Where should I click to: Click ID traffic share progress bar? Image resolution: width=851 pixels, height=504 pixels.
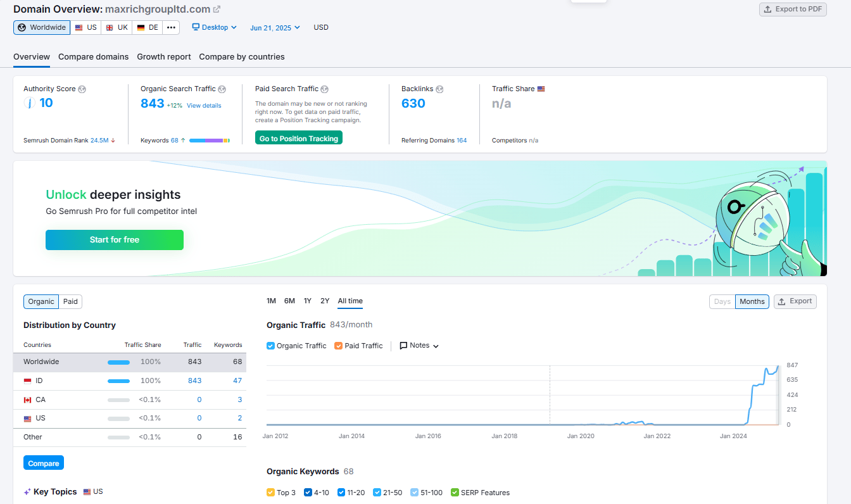tap(118, 381)
